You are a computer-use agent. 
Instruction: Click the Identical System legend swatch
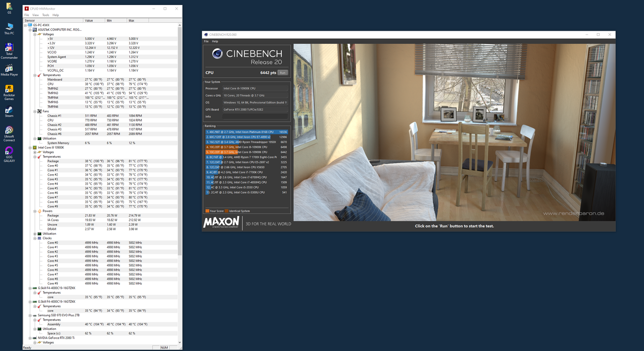click(x=226, y=211)
